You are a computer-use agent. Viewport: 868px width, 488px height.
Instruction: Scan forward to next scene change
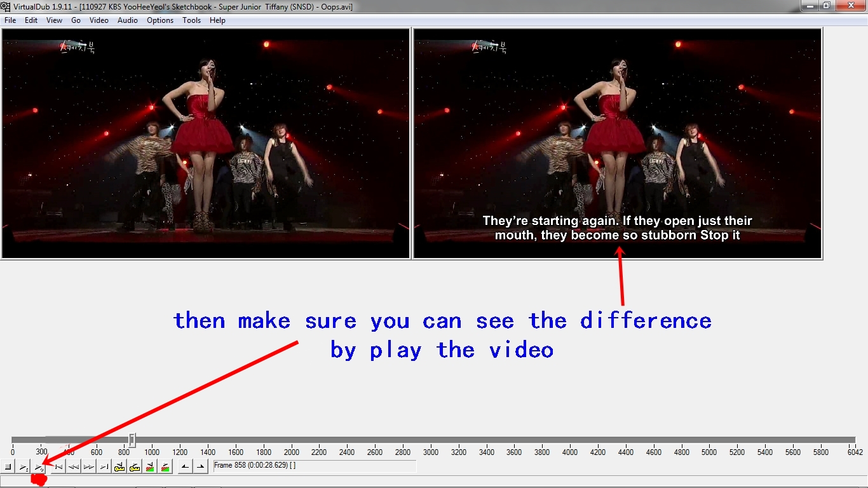[165, 467]
